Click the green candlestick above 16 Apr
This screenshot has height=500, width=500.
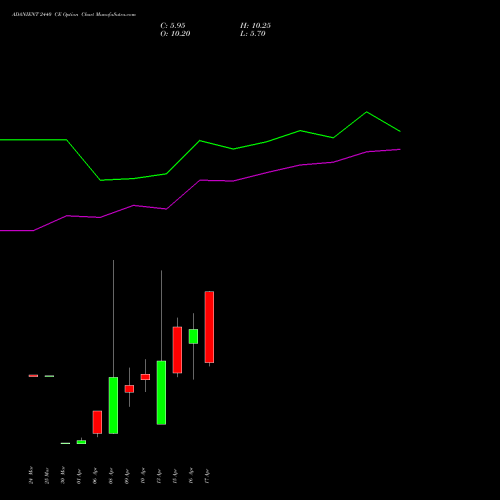(193, 336)
